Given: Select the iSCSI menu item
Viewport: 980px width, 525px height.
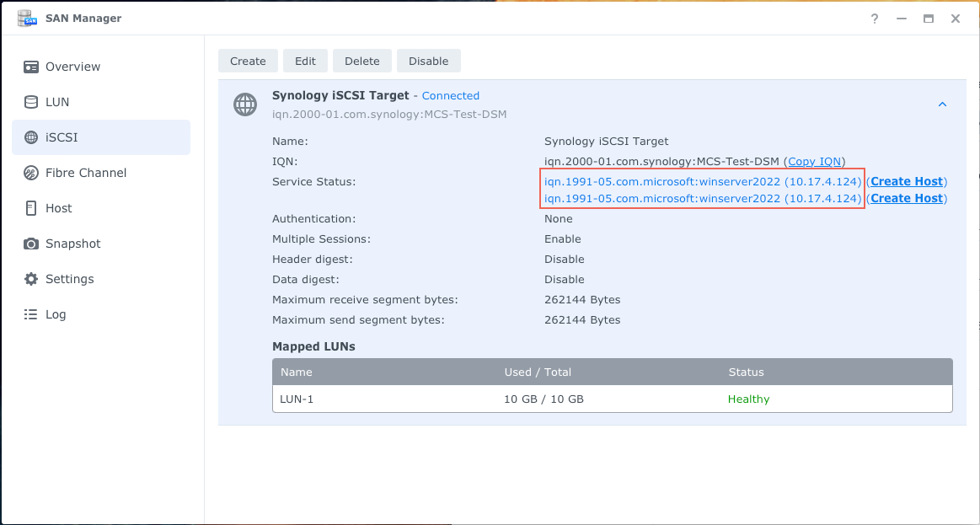Looking at the screenshot, I should coord(101,137).
